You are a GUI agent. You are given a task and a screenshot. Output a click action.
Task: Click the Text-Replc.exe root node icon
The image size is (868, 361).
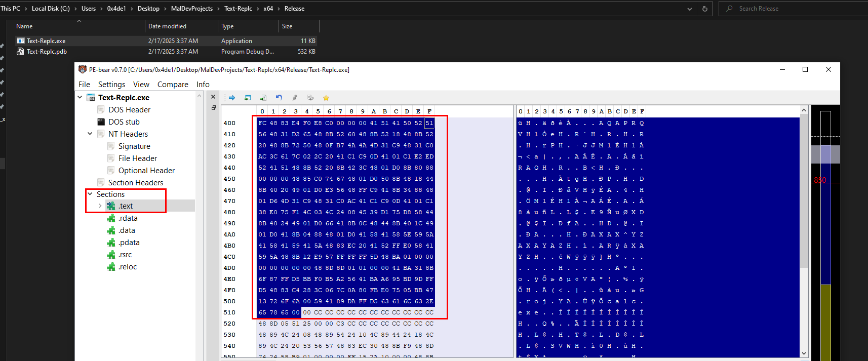coord(91,98)
